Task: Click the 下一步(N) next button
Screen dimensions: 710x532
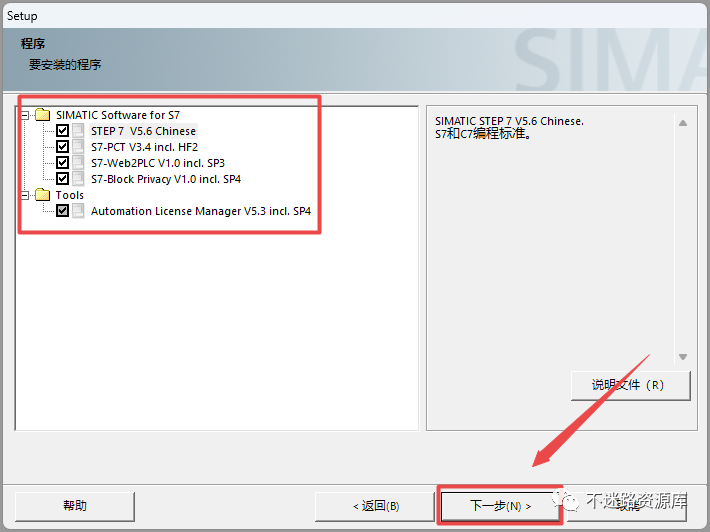Action: (x=500, y=506)
